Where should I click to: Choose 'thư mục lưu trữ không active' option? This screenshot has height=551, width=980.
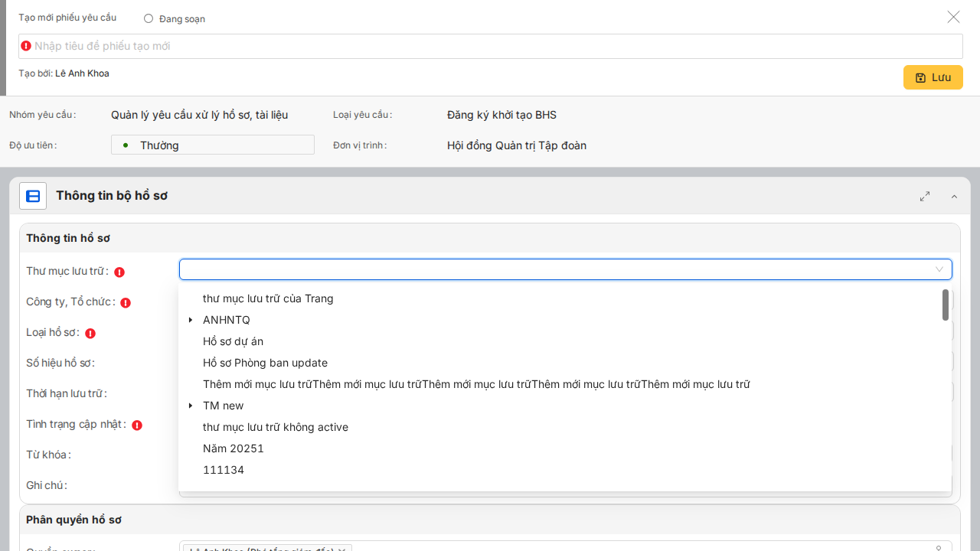(x=275, y=427)
